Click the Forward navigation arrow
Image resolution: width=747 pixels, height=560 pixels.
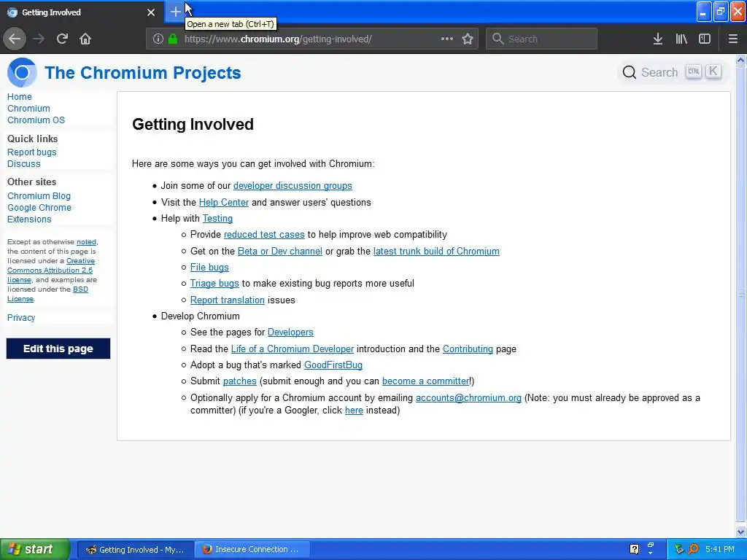(x=39, y=39)
